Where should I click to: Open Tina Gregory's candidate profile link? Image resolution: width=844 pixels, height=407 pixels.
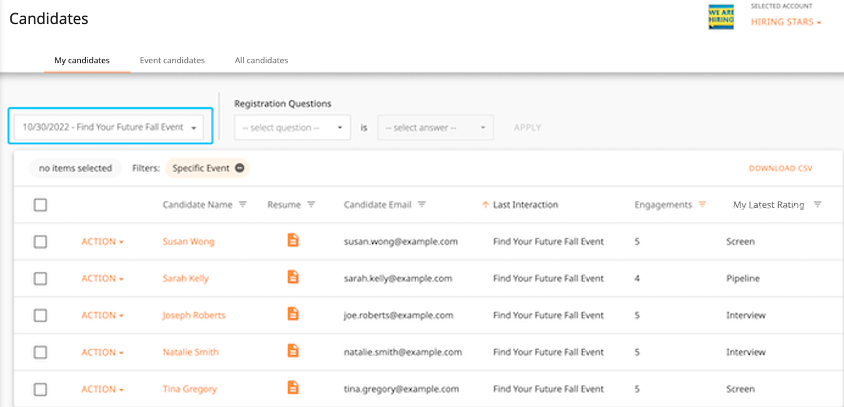click(189, 389)
